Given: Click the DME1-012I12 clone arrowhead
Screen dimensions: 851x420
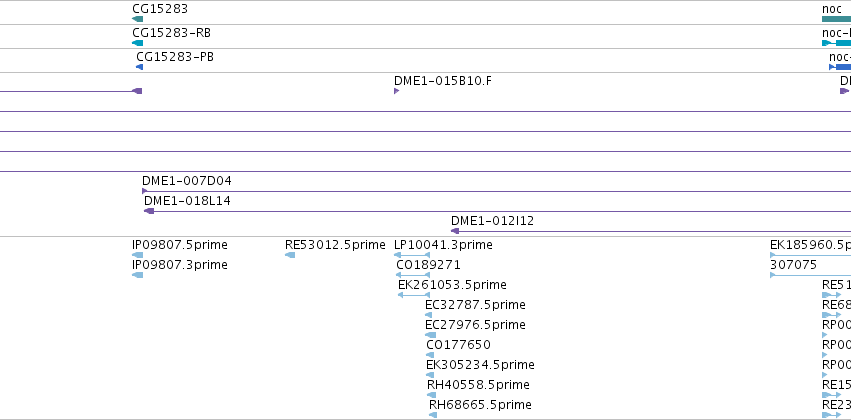Looking at the screenshot, I should click(455, 231).
